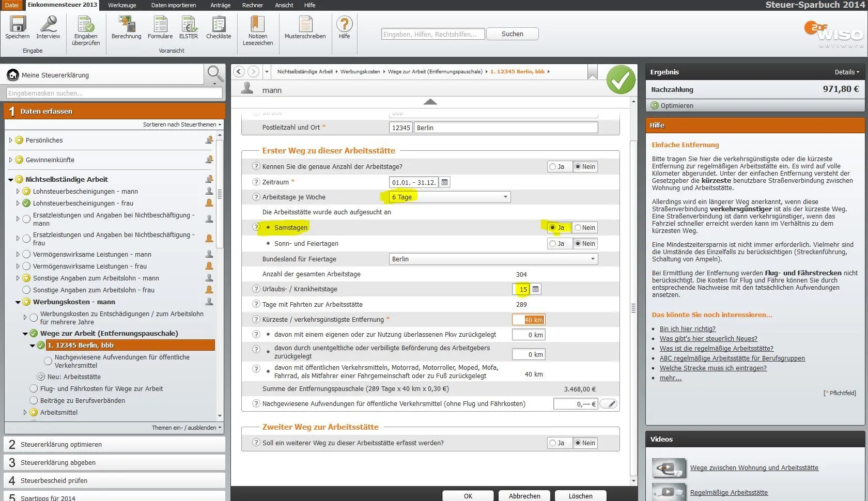The height and width of the screenshot is (501, 868).
Task: Click the Musterschreiben icon
Action: coord(305,25)
